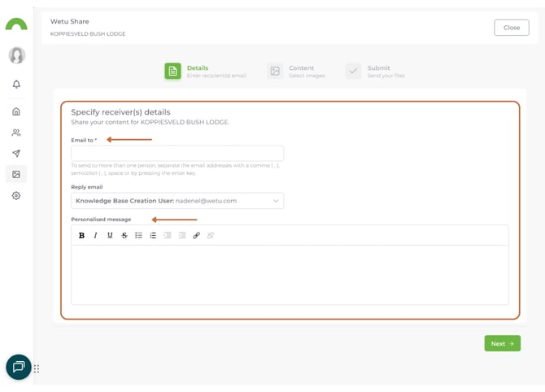This screenshot has width=545, height=392.
Task: Toggle italic formatting in message editor
Action: (x=95, y=235)
